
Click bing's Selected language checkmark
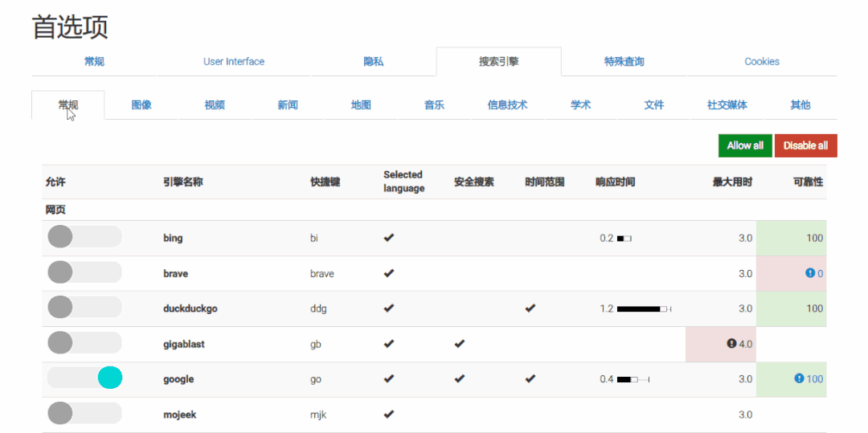(x=389, y=238)
